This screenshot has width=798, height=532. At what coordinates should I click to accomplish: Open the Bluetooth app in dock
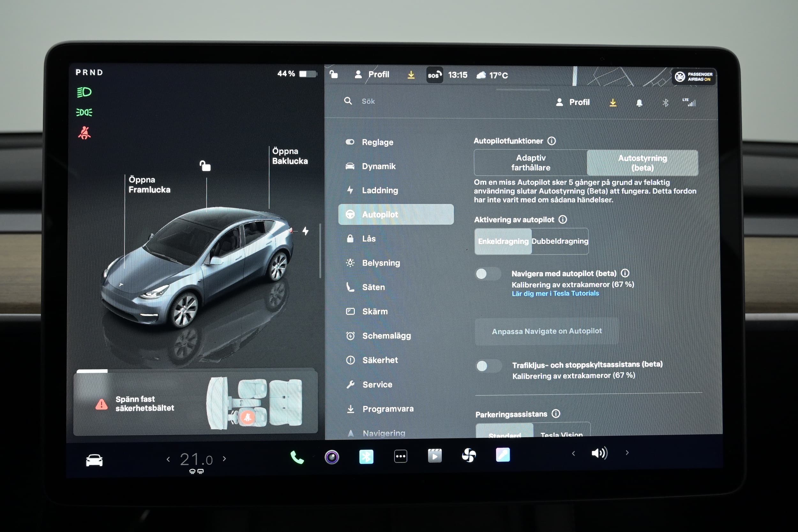366,457
